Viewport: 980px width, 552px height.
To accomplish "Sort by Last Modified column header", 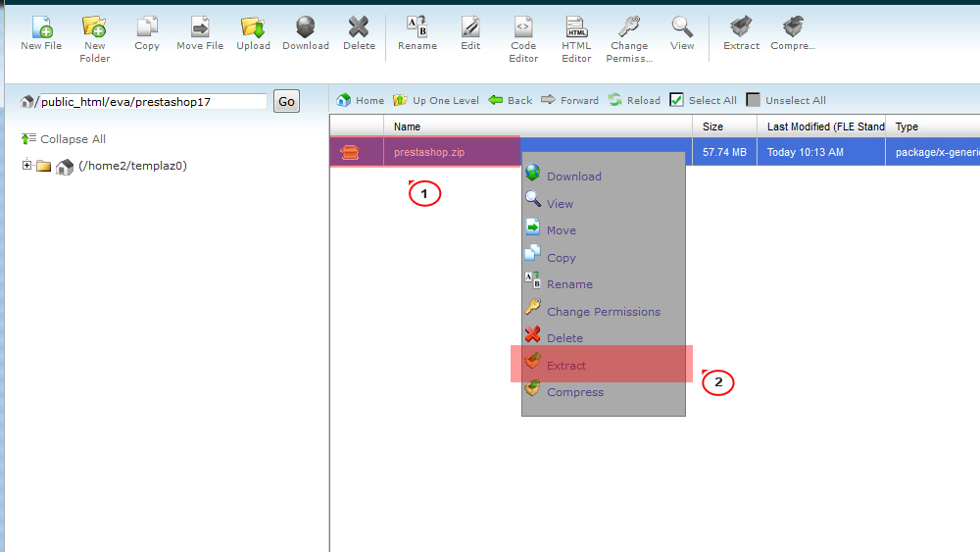I will 825,126.
